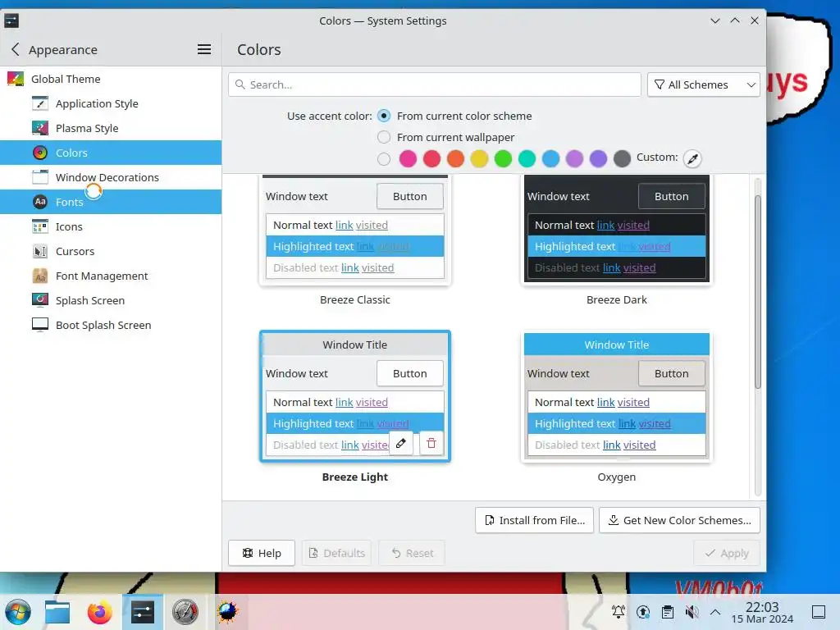Select the Breeze Dark scheme preview
The width and height of the screenshot is (840, 630).
pos(617,230)
